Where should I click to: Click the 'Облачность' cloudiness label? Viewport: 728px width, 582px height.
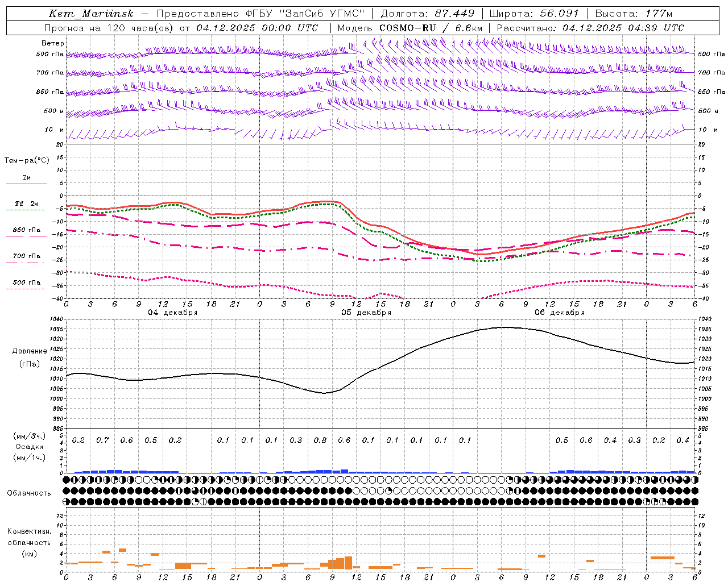29,493
